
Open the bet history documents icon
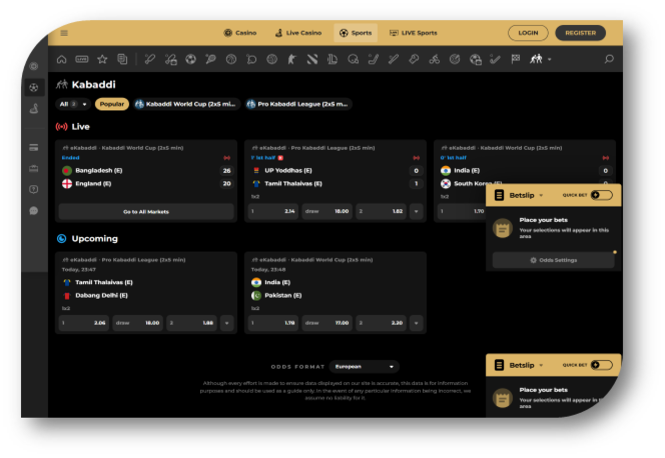tap(122, 59)
